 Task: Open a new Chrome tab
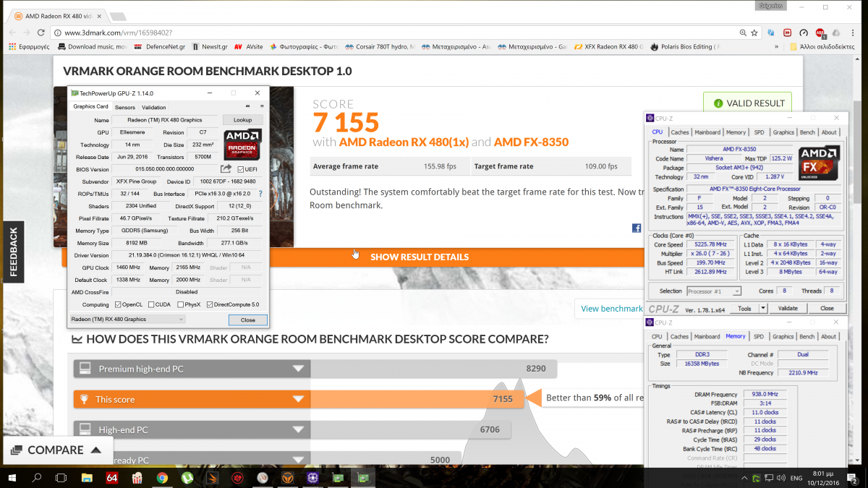coord(116,16)
